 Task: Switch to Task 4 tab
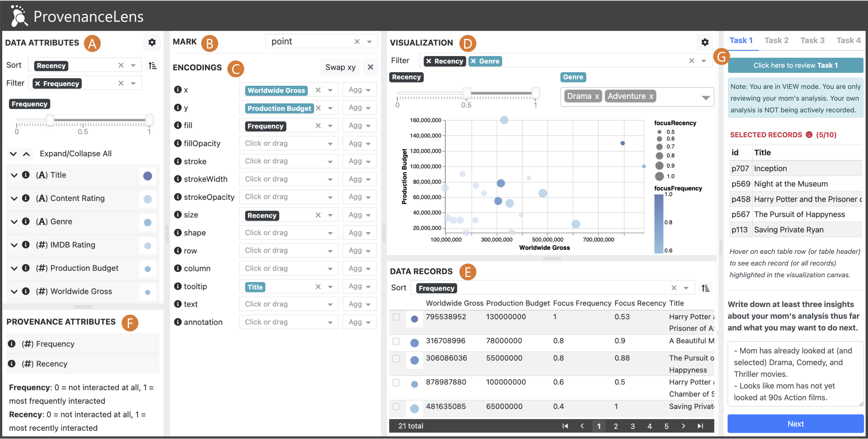coord(849,40)
